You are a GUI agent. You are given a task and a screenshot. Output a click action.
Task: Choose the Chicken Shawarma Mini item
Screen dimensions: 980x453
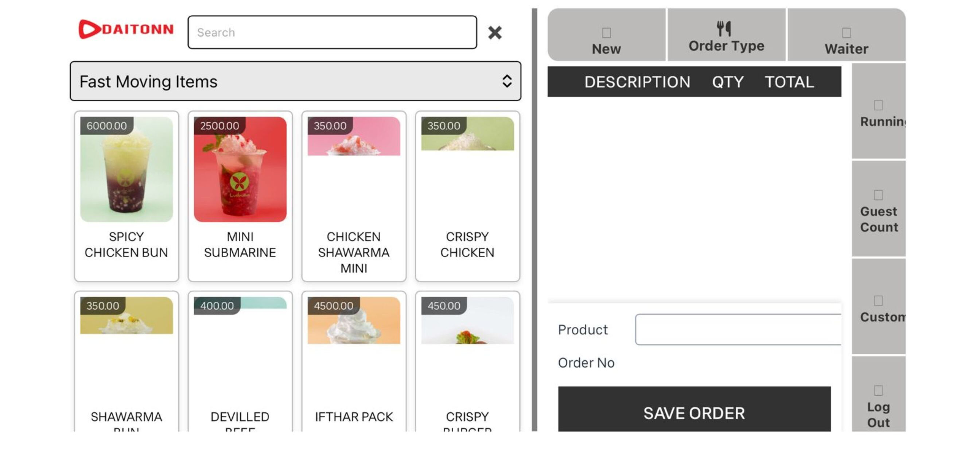click(x=354, y=197)
